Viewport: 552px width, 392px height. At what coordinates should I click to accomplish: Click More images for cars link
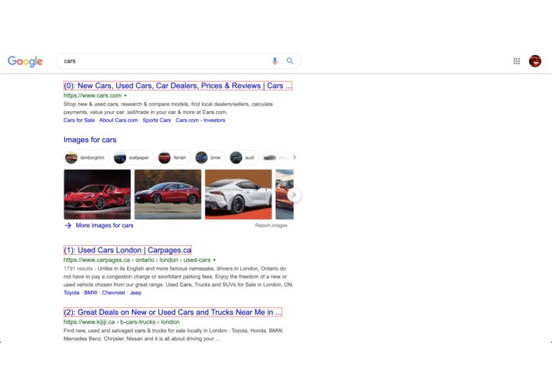pos(105,225)
